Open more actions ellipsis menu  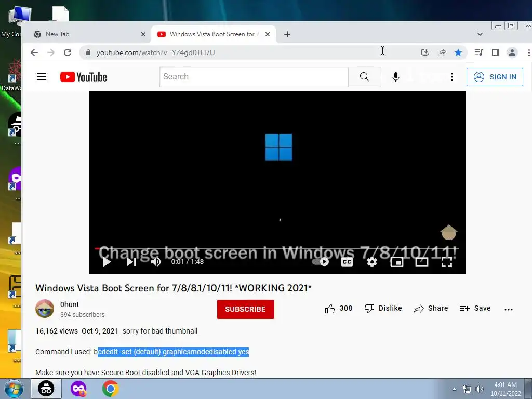click(x=508, y=309)
